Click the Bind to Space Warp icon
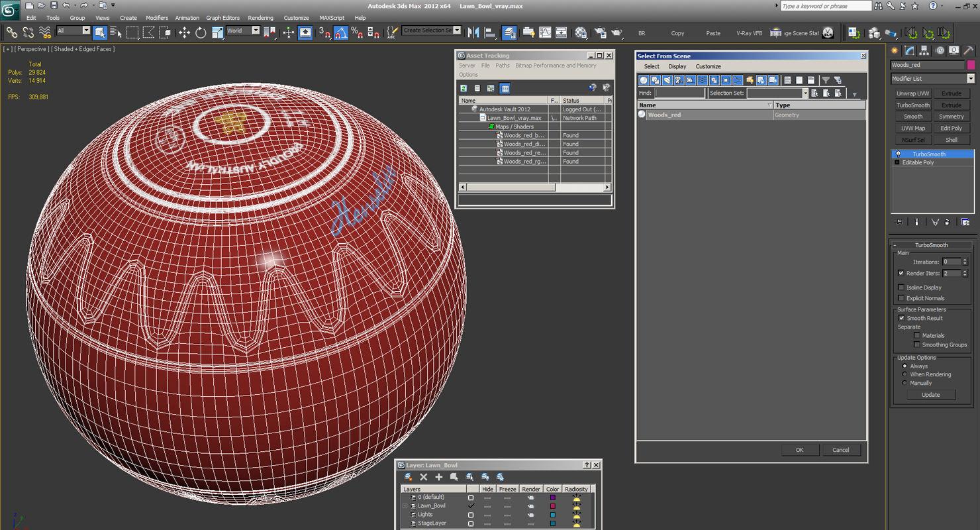This screenshot has width=980, height=530. [45, 32]
